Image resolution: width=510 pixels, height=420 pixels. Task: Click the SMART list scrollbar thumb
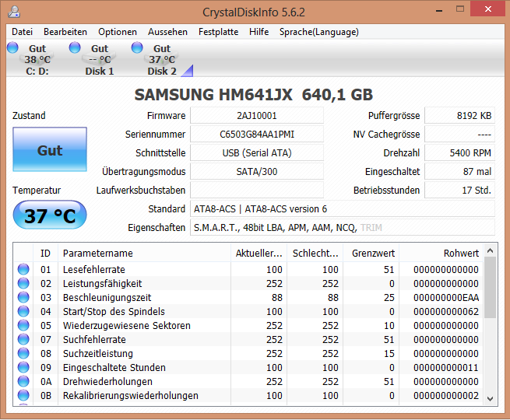coord(491,288)
